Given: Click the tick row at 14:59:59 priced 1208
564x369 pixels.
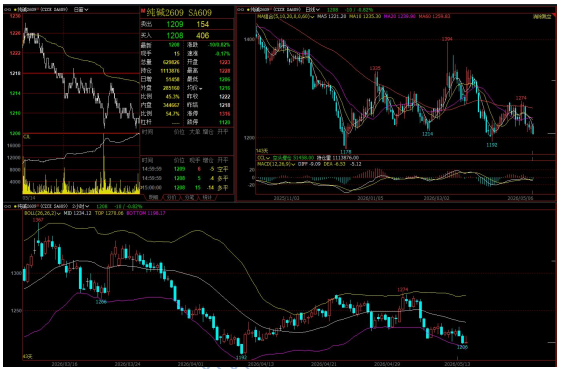Looking at the screenshot, I should pyautogui.click(x=185, y=178).
